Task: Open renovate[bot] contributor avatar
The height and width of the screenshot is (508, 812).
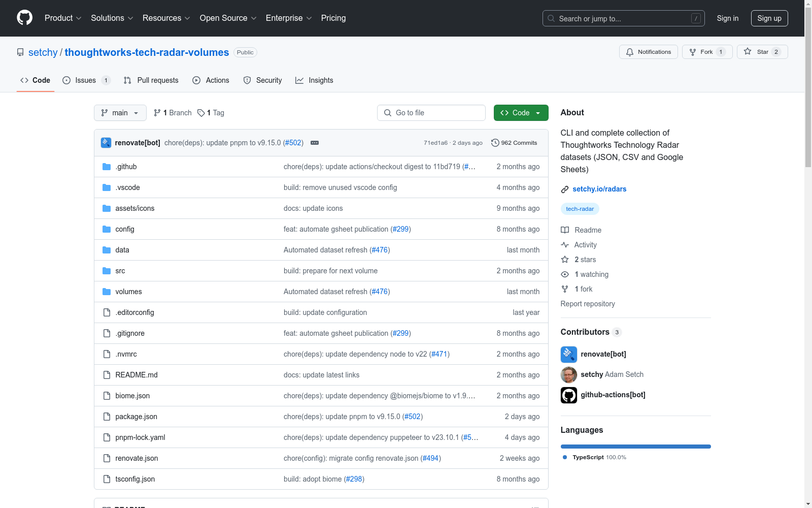Action: tap(569, 355)
